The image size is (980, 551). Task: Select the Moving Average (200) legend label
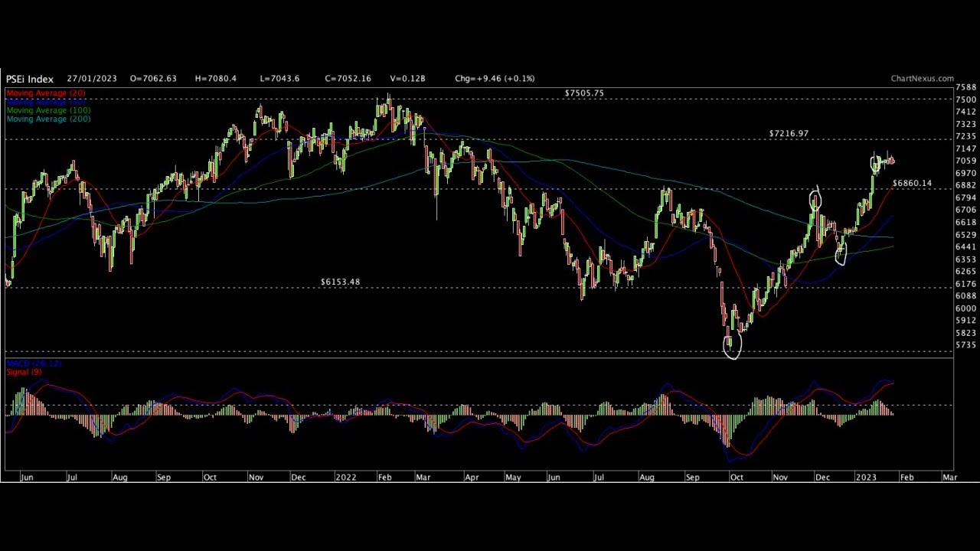point(48,119)
